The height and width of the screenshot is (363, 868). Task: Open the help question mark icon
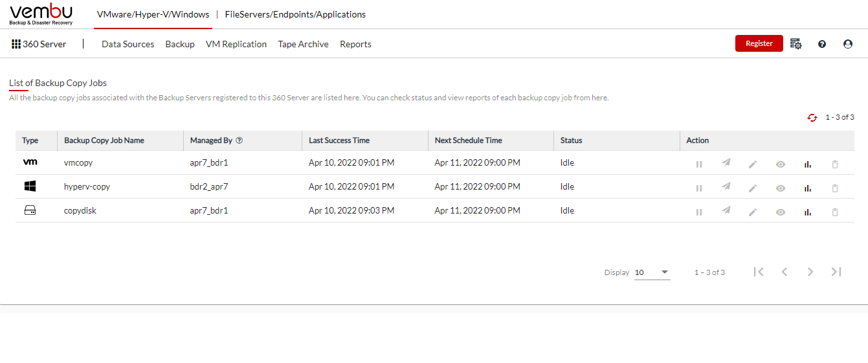[822, 44]
